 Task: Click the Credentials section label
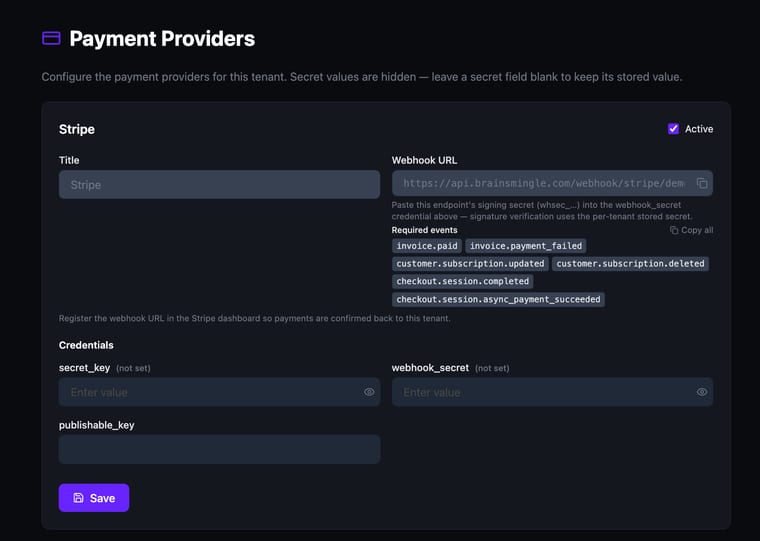point(86,345)
